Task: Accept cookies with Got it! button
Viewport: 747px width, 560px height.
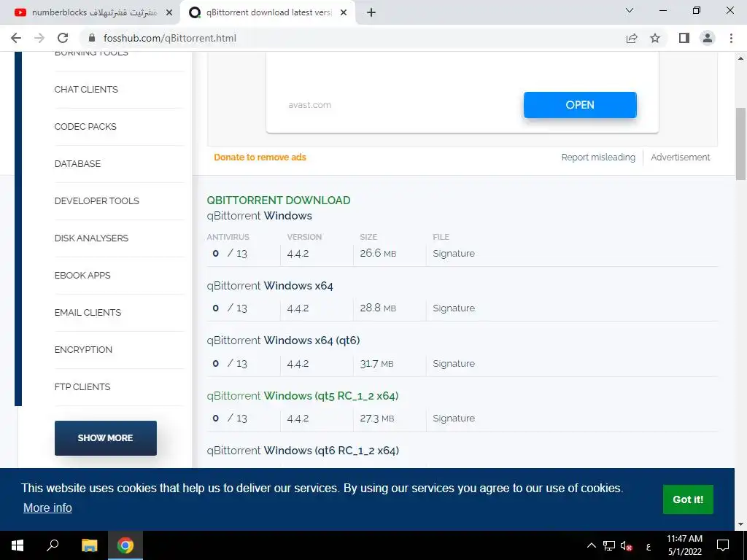Action: [x=688, y=499]
